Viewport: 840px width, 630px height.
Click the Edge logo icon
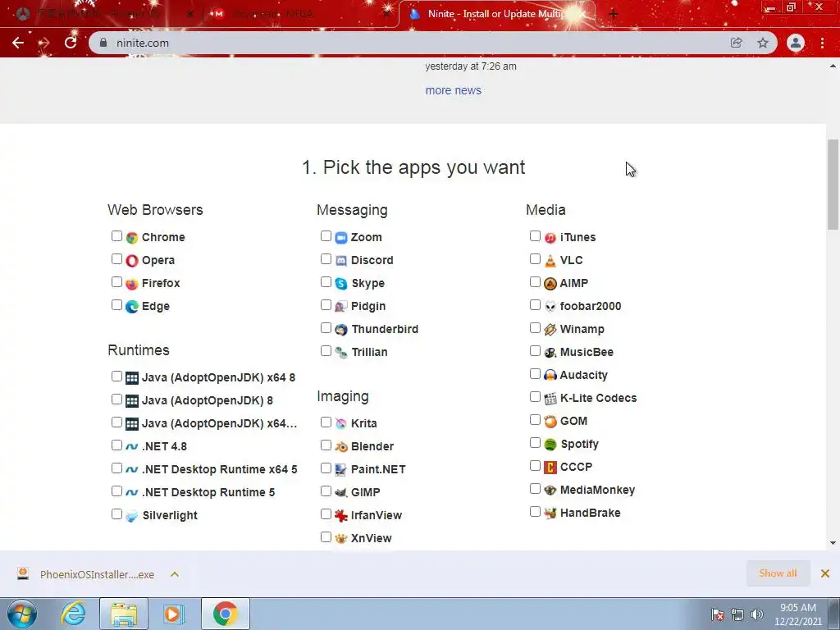click(132, 307)
